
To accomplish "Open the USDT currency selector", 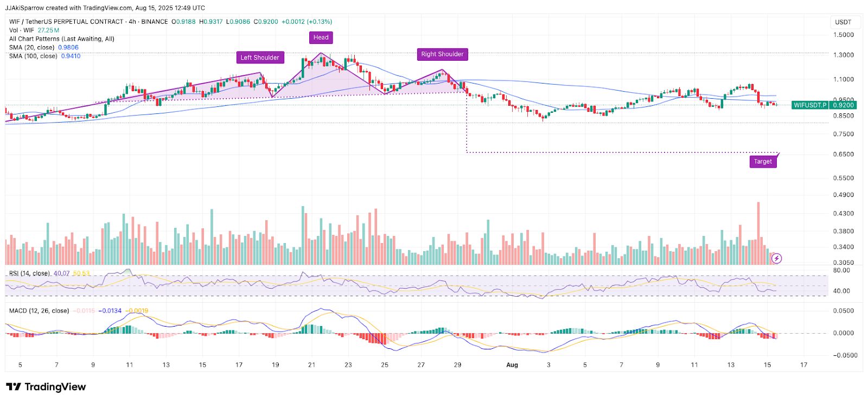I will [843, 22].
